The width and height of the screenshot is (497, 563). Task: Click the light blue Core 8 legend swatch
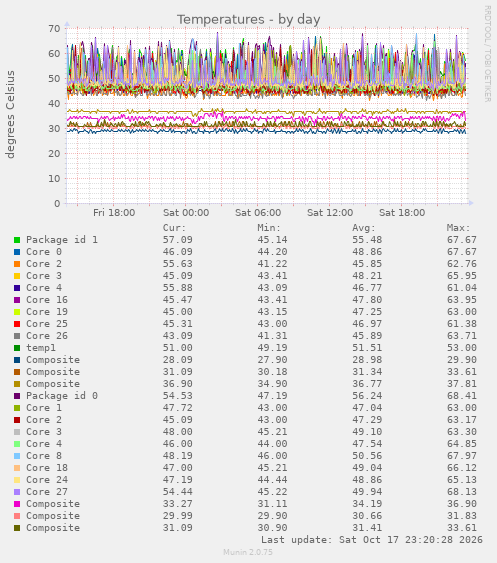17,456
